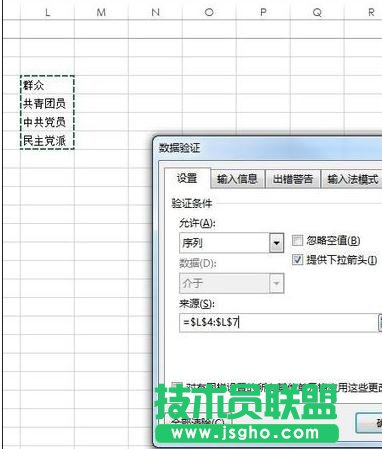Select column N header
The height and width of the screenshot is (449, 382).
pyautogui.click(x=155, y=12)
